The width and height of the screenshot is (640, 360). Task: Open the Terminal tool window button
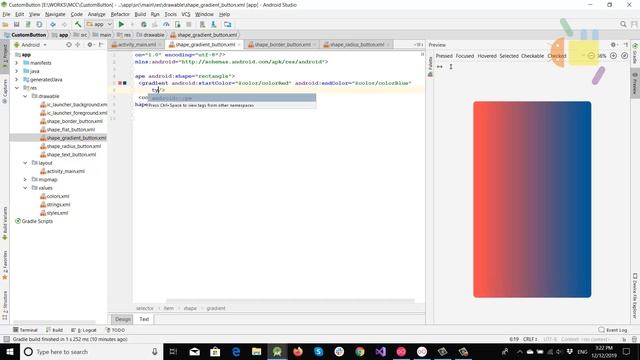(25, 330)
